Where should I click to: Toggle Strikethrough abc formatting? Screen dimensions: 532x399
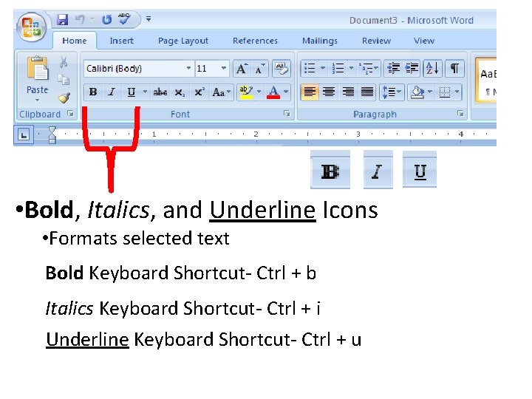point(160,92)
